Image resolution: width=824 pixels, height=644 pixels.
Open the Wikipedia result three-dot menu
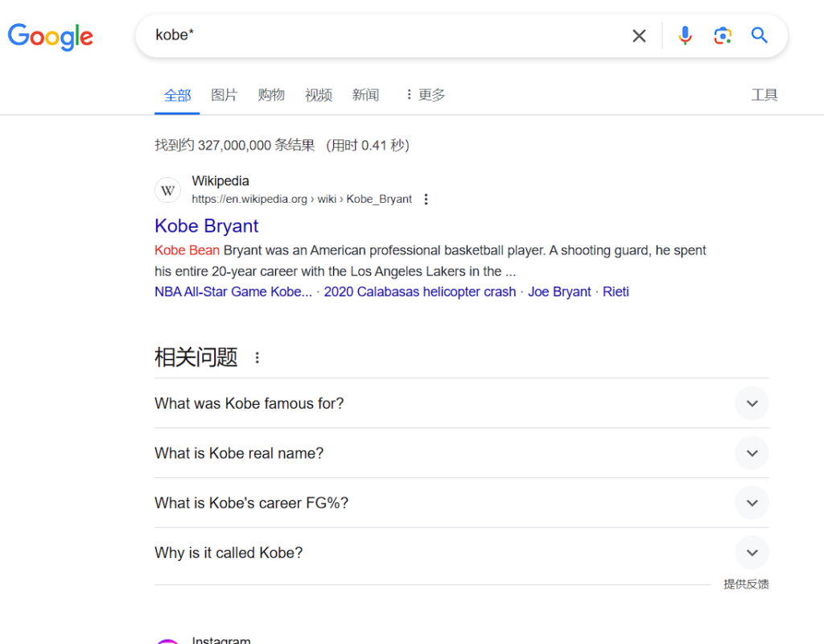click(426, 200)
